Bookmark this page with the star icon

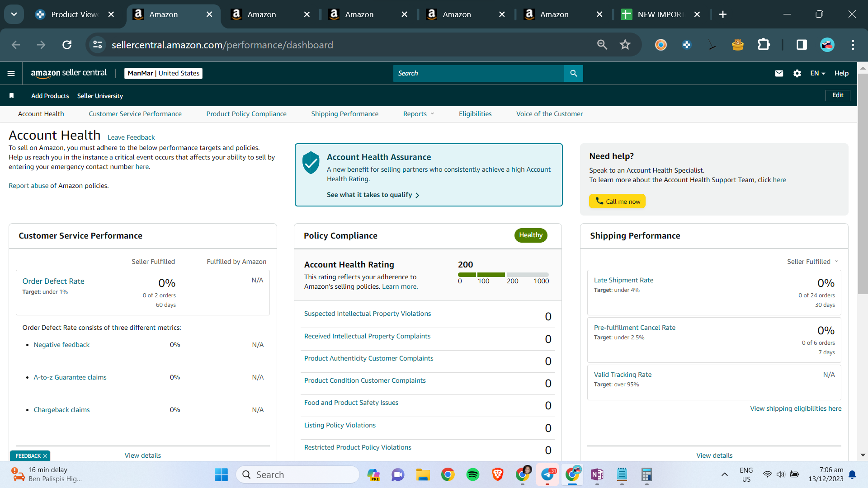pos(625,45)
